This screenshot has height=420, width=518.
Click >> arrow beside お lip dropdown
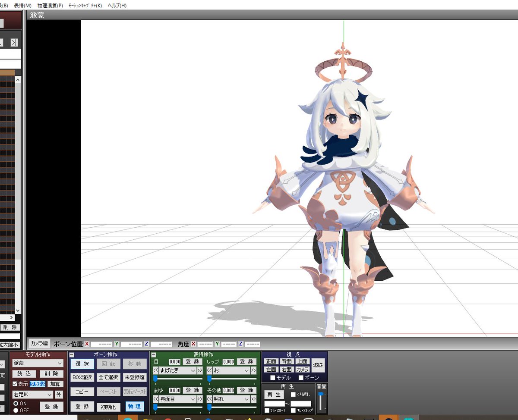tap(253, 370)
